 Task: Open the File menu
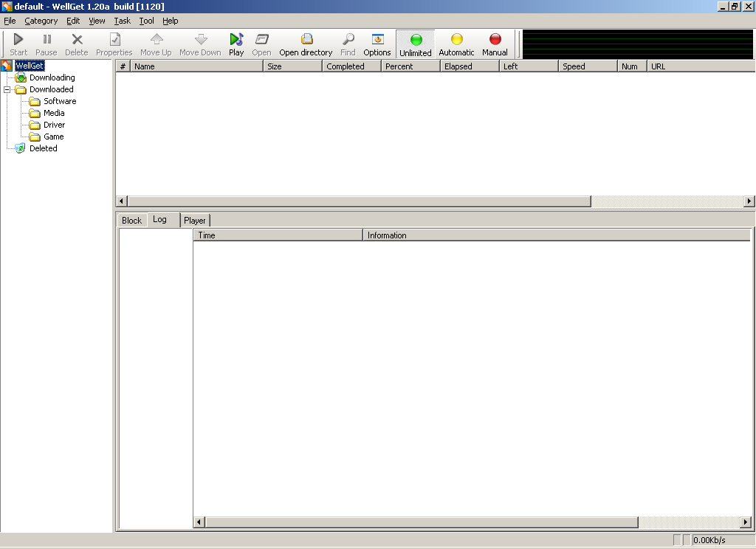[10, 21]
